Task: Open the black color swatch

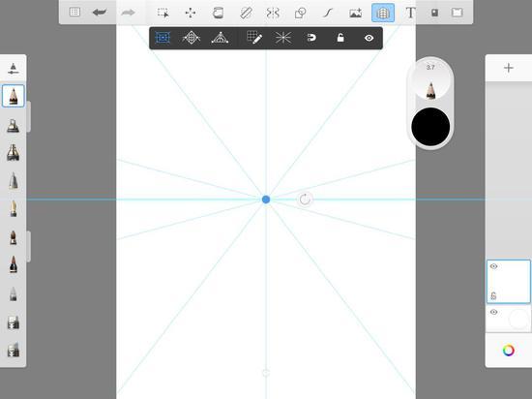Action: tap(430, 127)
